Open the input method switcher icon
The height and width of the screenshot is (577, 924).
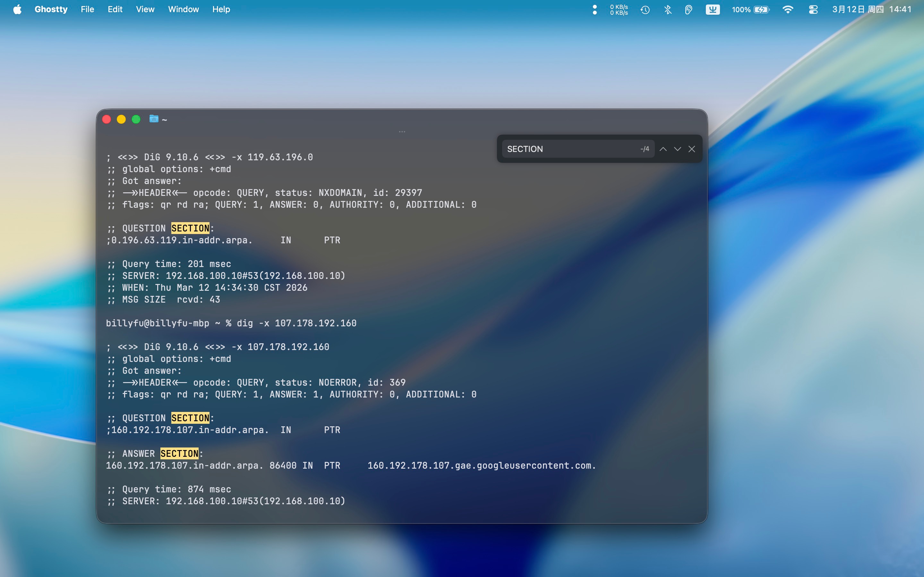point(713,10)
